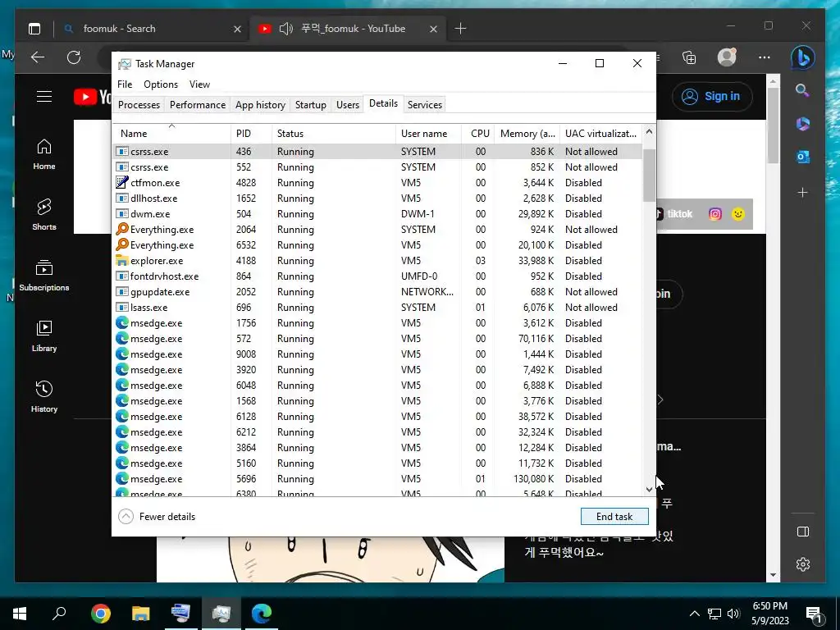Switch to the Performance tab

pos(198,104)
